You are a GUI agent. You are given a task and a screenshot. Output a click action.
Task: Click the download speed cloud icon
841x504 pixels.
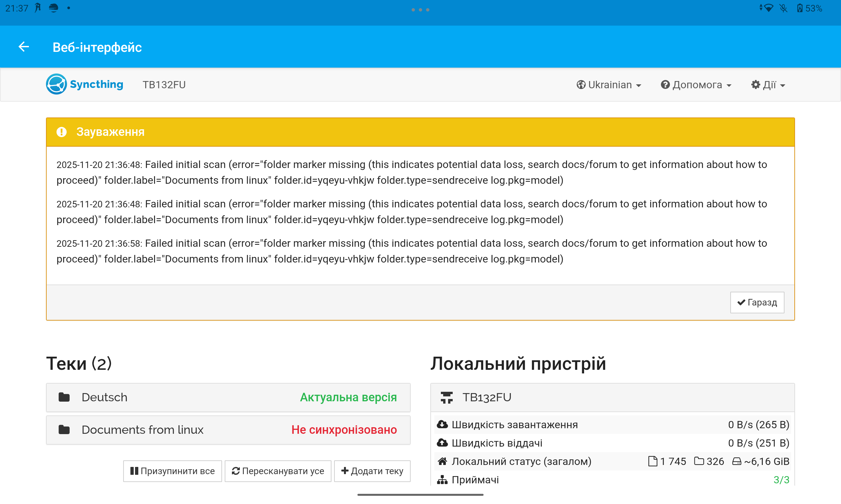(442, 425)
